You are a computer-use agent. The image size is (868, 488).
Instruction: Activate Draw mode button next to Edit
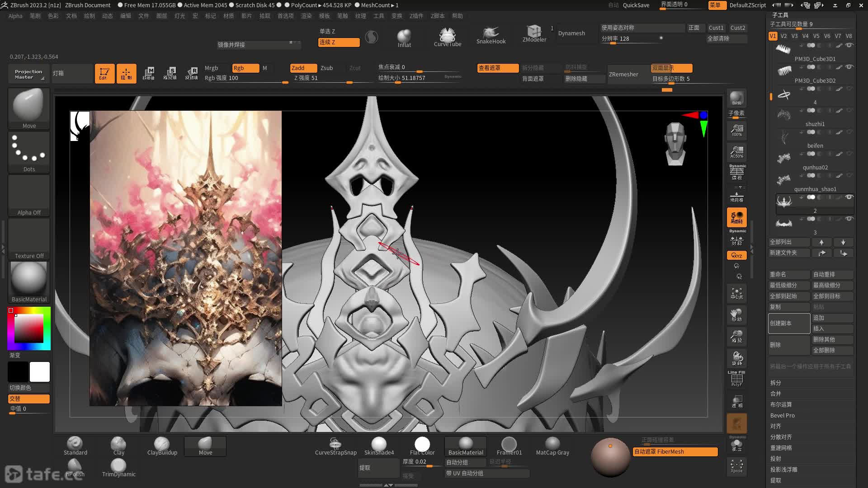click(x=126, y=73)
